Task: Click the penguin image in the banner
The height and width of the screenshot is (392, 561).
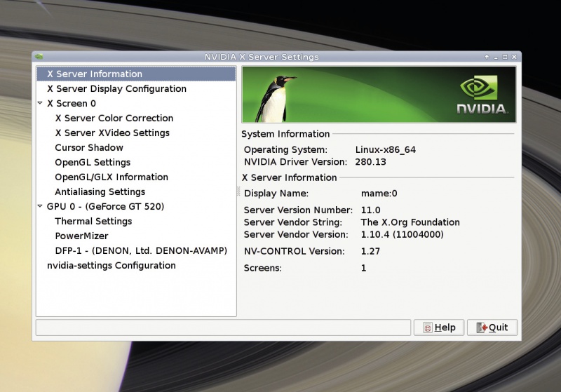Action: pos(275,98)
